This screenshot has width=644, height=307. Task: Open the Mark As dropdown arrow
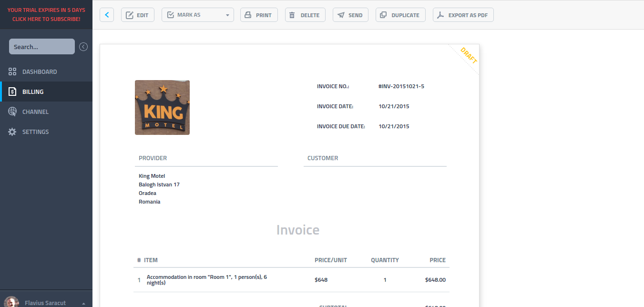[x=228, y=15]
